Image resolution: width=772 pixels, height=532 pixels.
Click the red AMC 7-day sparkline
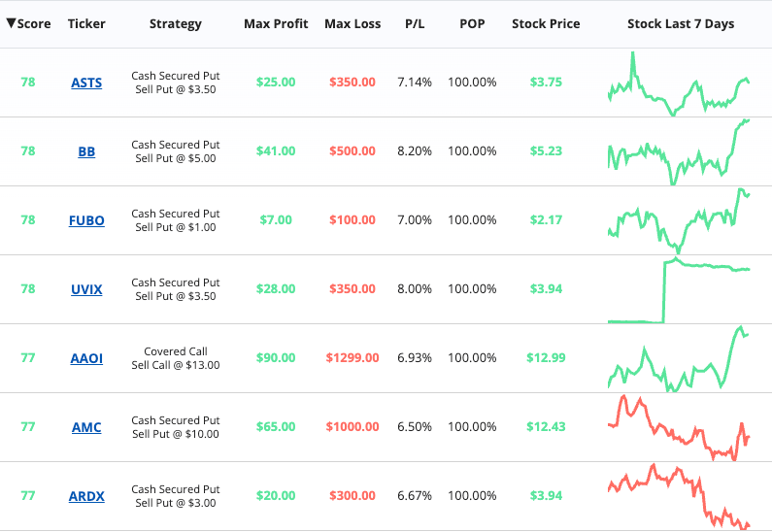[x=679, y=428]
